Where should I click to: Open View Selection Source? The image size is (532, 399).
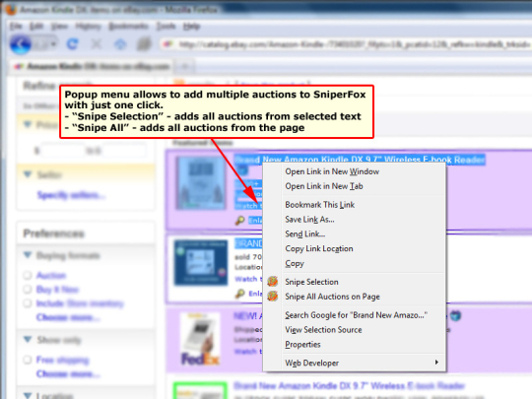323,330
